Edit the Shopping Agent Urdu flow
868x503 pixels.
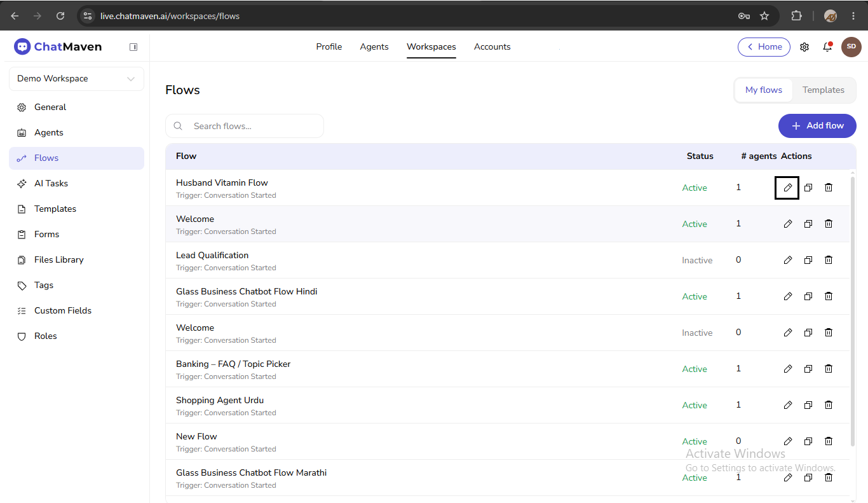788,405
